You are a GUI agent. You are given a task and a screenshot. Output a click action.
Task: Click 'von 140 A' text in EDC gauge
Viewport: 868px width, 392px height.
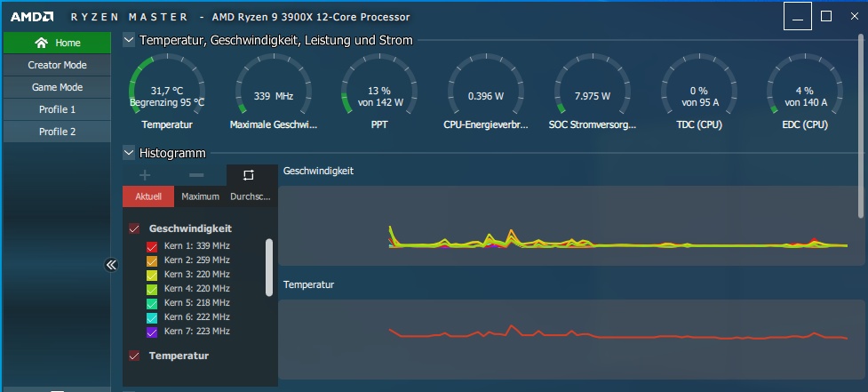coord(805,102)
